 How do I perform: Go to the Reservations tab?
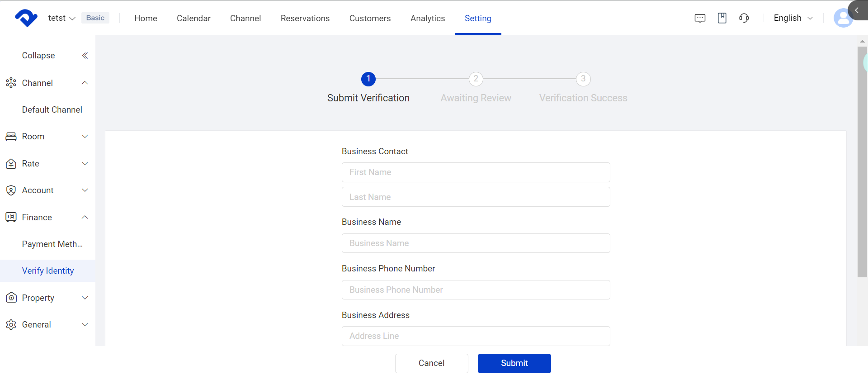click(x=305, y=18)
